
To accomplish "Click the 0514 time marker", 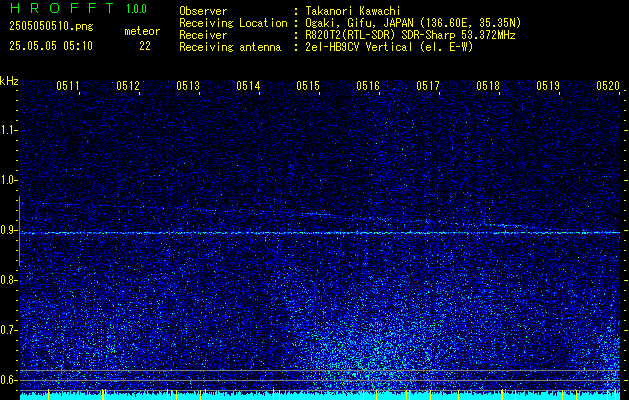I will pos(248,86).
